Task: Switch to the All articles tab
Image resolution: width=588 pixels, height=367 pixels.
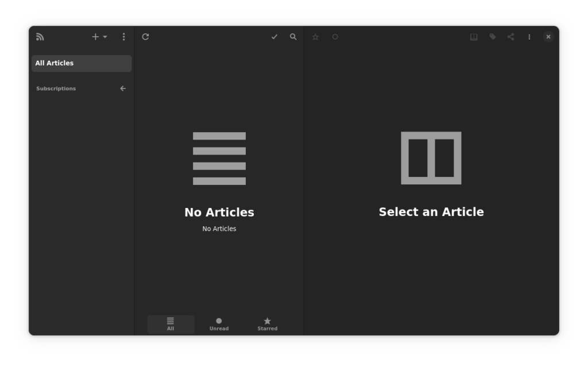Action: pos(171,324)
